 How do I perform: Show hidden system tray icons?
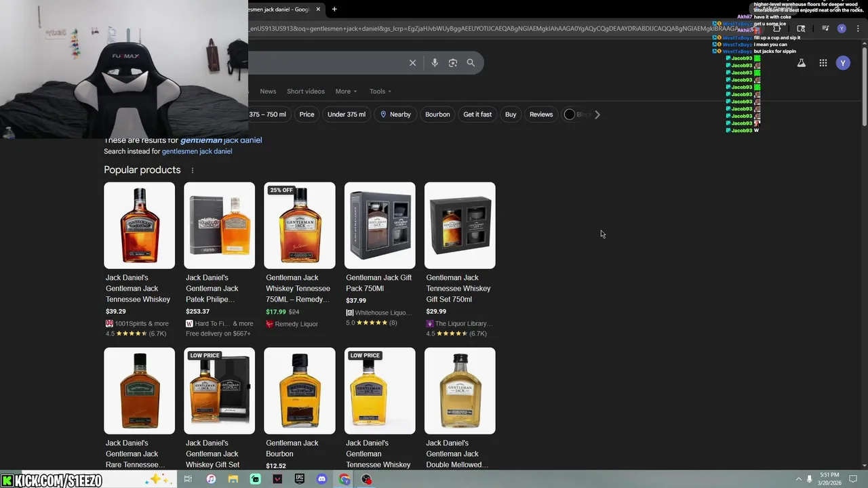pyautogui.click(x=798, y=479)
